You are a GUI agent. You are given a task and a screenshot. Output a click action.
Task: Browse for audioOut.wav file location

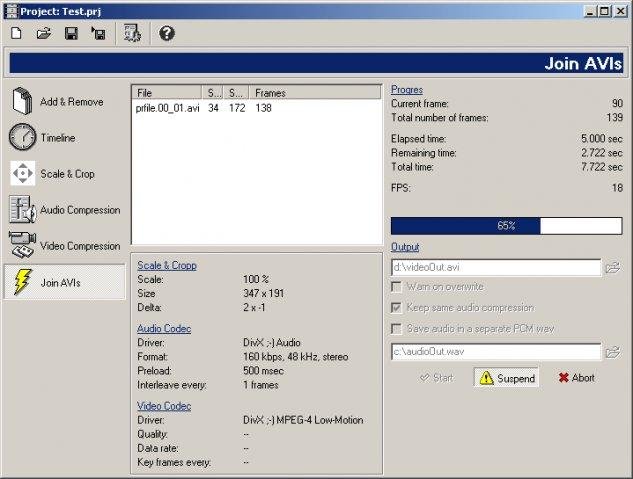(x=613, y=352)
